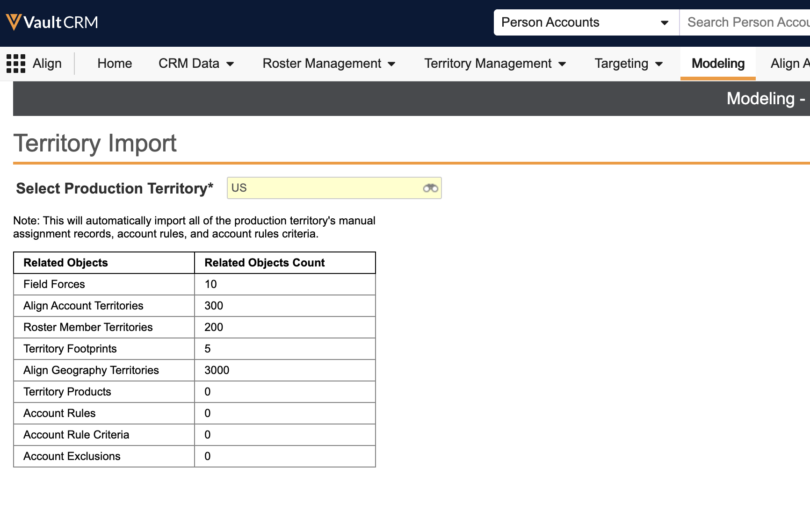This screenshot has height=532, width=810.
Task: Click the Related Objects column header
Action: click(66, 263)
